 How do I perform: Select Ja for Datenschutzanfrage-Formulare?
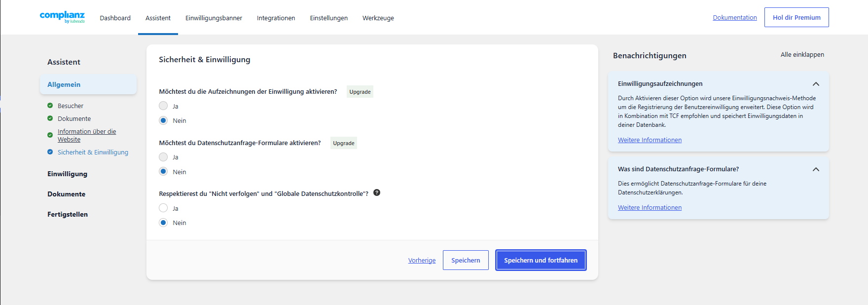[x=163, y=157]
